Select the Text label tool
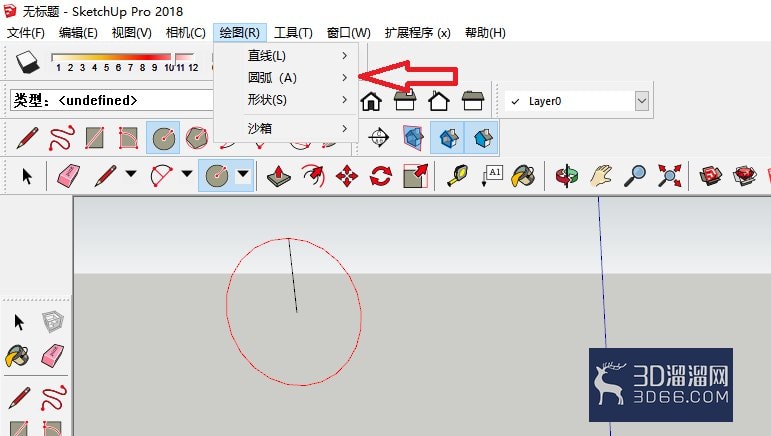The height and width of the screenshot is (436, 771). pyautogui.click(x=492, y=175)
